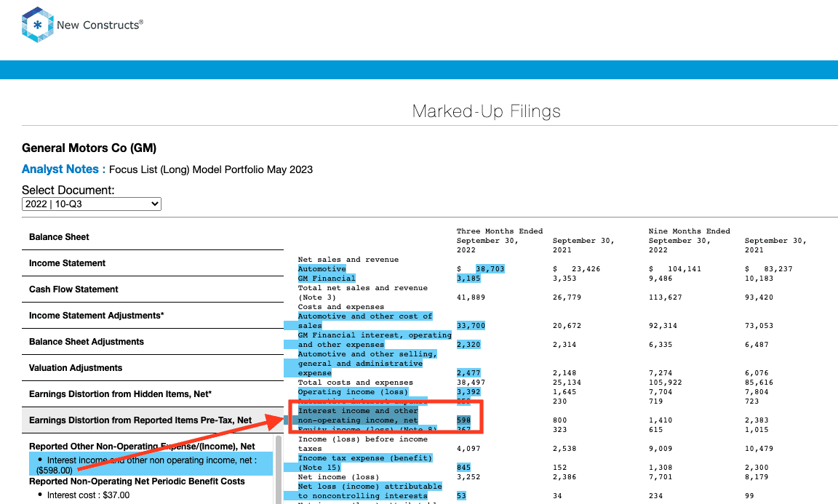Open Earnings Distortion from Hidden Items

tap(153, 394)
